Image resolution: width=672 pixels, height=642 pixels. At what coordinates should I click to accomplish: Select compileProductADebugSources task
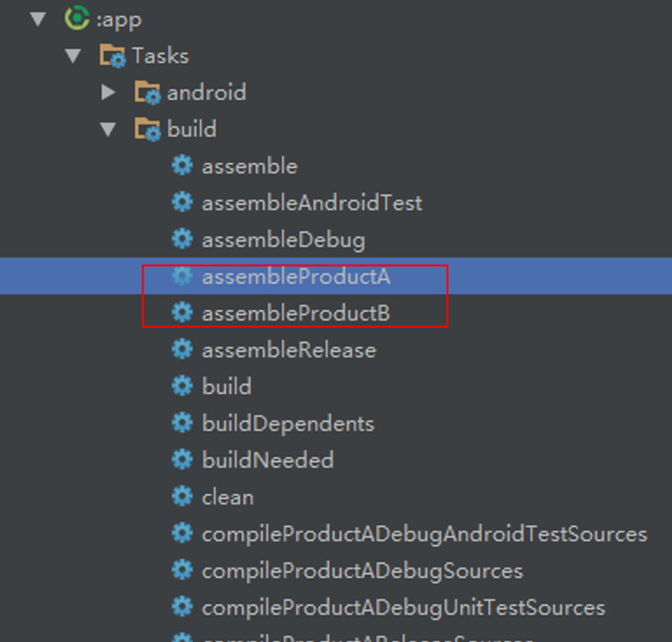pos(362,570)
